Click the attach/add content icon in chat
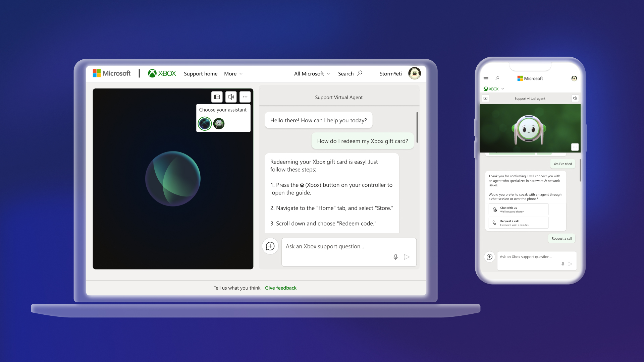This screenshot has height=362, width=644. (x=270, y=246)
